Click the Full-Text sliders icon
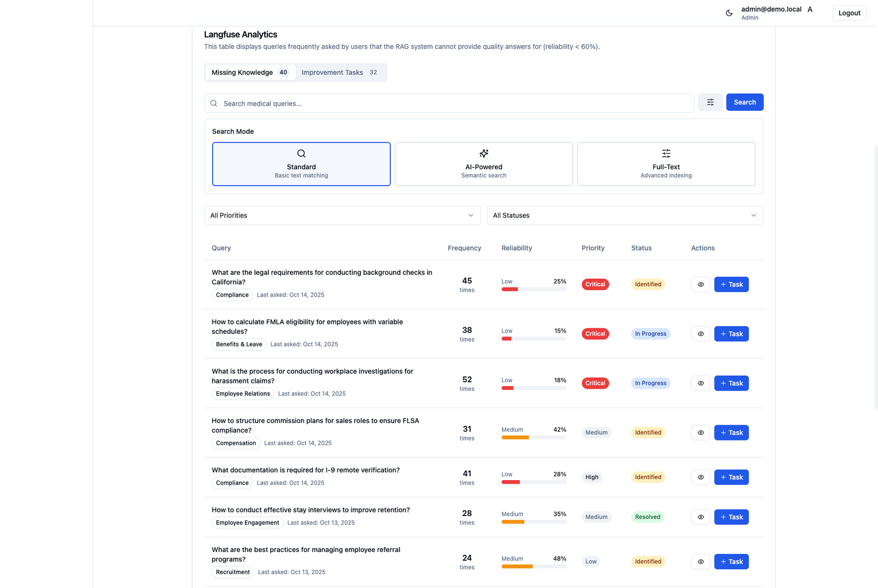This screenshot has width=878, height=588. tap(666, 153)
